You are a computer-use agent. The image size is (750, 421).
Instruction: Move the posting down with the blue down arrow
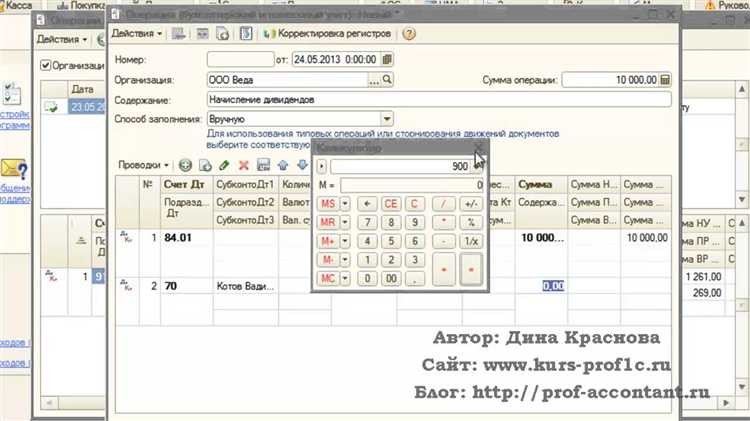(x=302, y=165)
